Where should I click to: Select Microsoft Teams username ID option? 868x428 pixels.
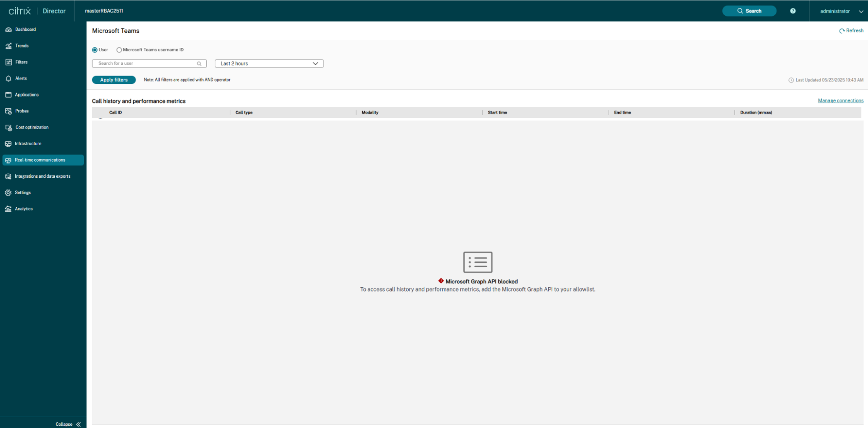point(119,50)
